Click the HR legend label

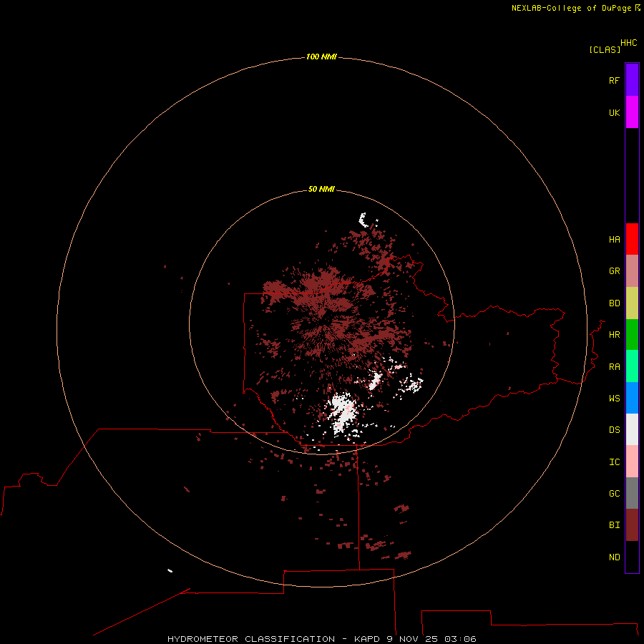[614, 335]
